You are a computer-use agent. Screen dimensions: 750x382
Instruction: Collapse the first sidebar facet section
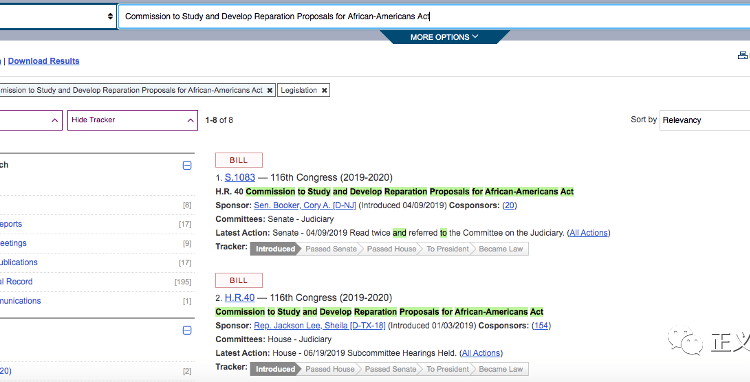pyautogui.click(x=187, y=165)
